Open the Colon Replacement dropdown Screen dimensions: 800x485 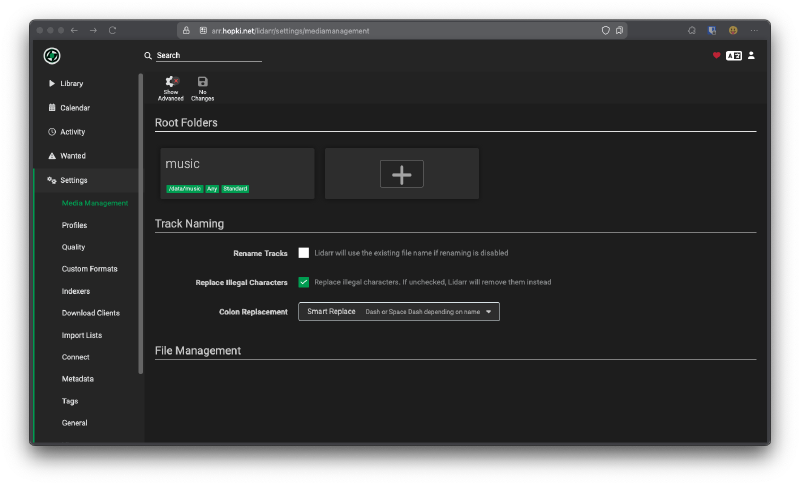pyautogui.click(x=398, y=312)
